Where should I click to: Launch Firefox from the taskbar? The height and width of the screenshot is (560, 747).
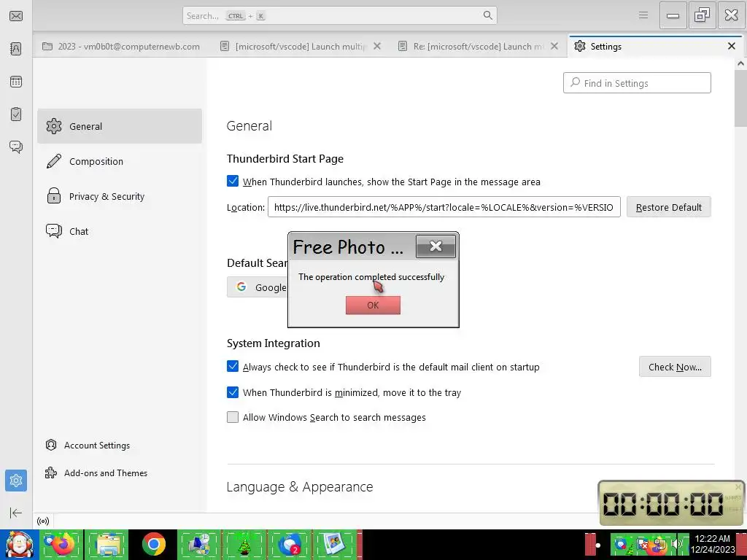click(x=62, y=545)
